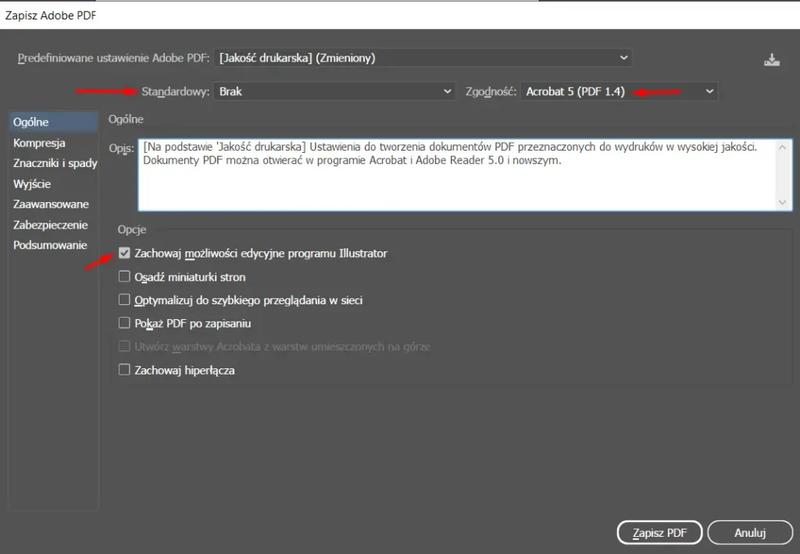
Task: Click the description box scrollbar down arrow
Action: [783, 202]
